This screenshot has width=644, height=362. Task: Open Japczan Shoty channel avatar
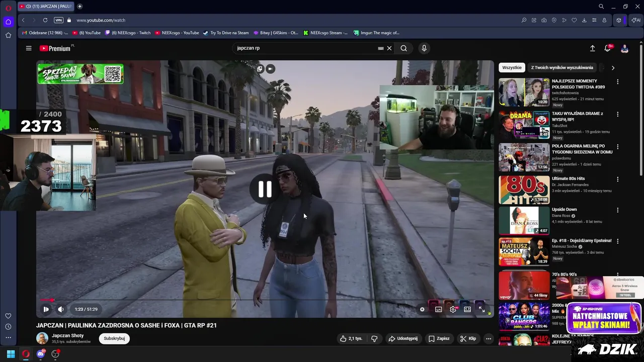[42, 338]
